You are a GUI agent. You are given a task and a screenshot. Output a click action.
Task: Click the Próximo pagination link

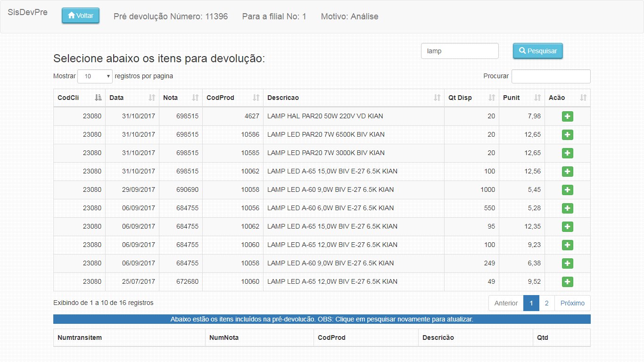(x=572, y=303)
